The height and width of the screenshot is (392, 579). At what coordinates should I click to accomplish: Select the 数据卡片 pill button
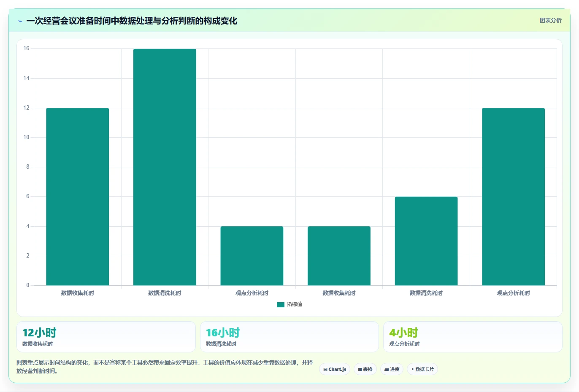(422, 369)
